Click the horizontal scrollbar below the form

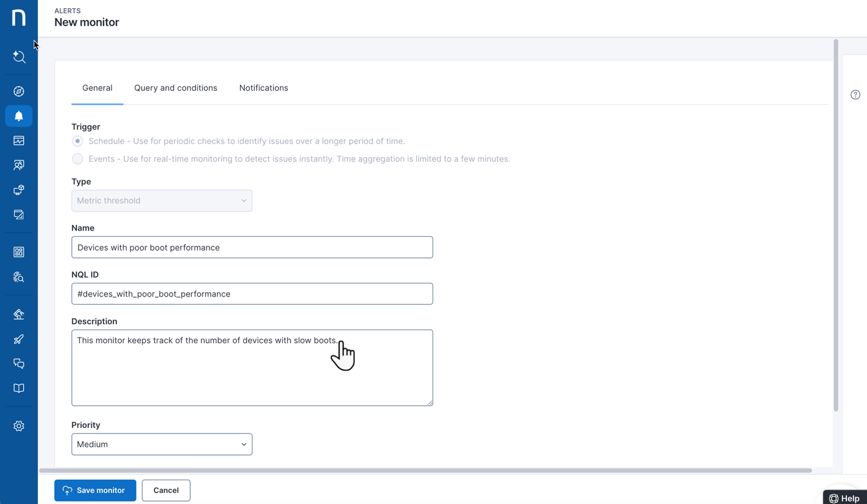coord(425,470)
